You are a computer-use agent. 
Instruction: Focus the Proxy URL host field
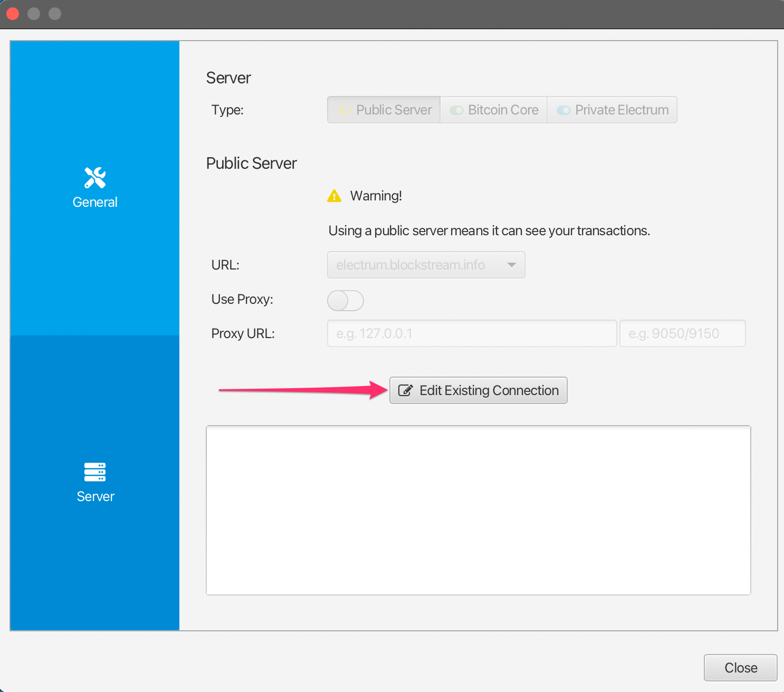[472, 333]
